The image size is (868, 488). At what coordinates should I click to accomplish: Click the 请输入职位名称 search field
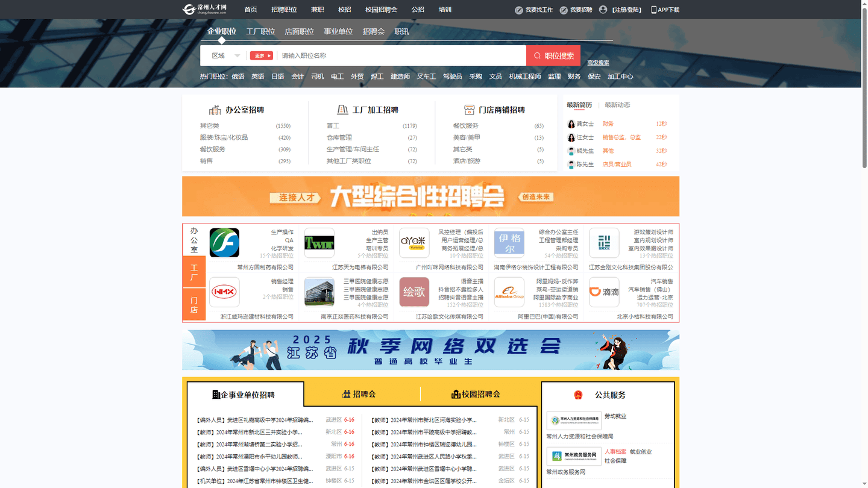401,55
